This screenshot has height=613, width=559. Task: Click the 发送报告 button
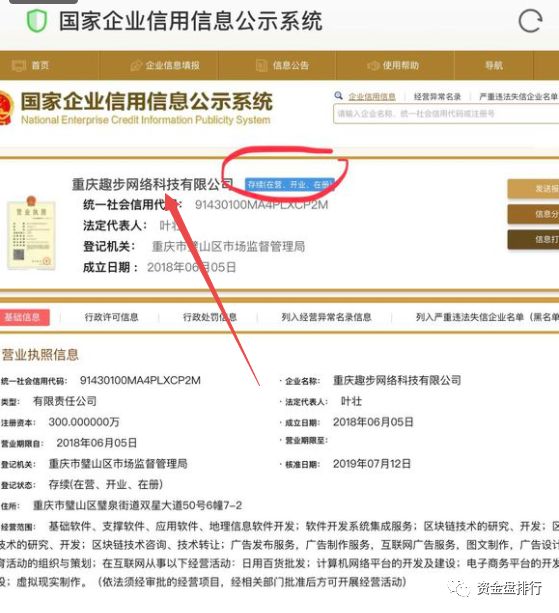(x=533, y=189)
